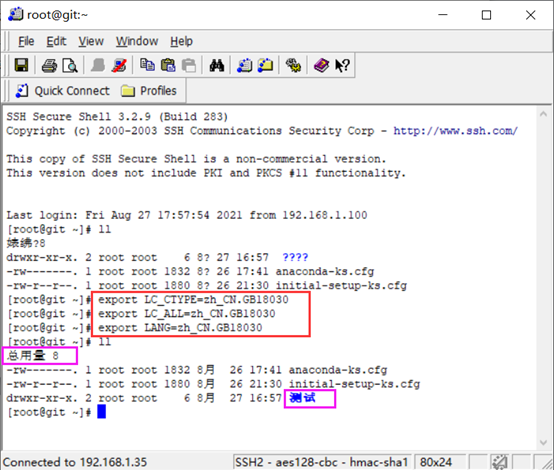Click the blue '????' garbled directory name
Viewport: 554px width, 470px height.
pyautogui.click(x=295, y=257)
